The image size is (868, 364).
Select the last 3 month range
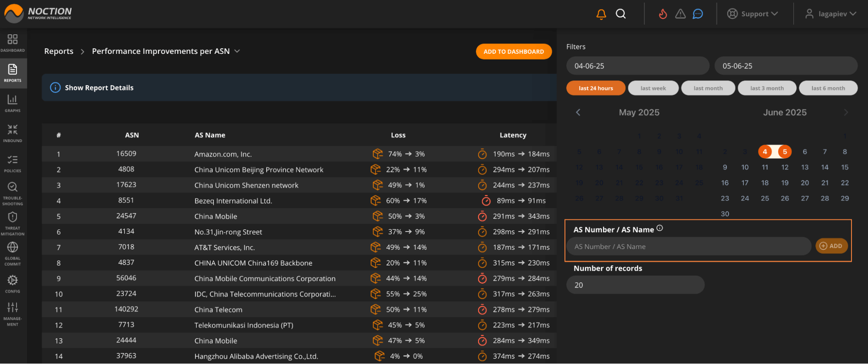(767, 88)
